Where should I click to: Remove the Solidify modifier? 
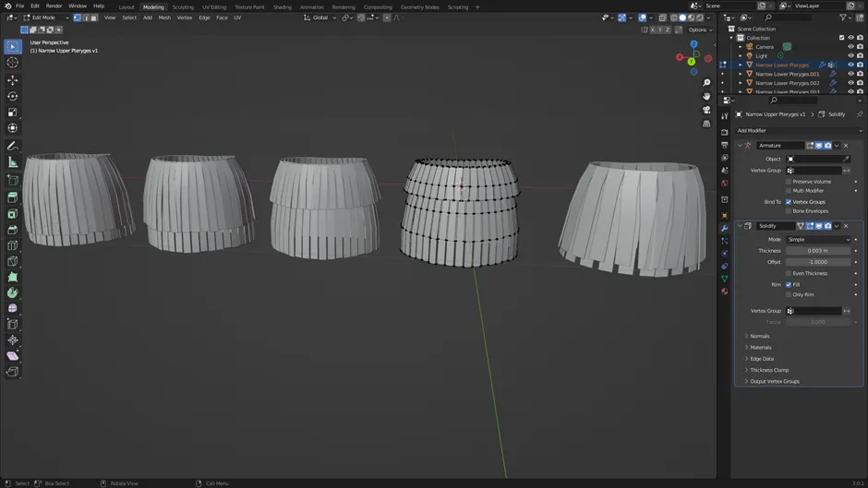846,226
